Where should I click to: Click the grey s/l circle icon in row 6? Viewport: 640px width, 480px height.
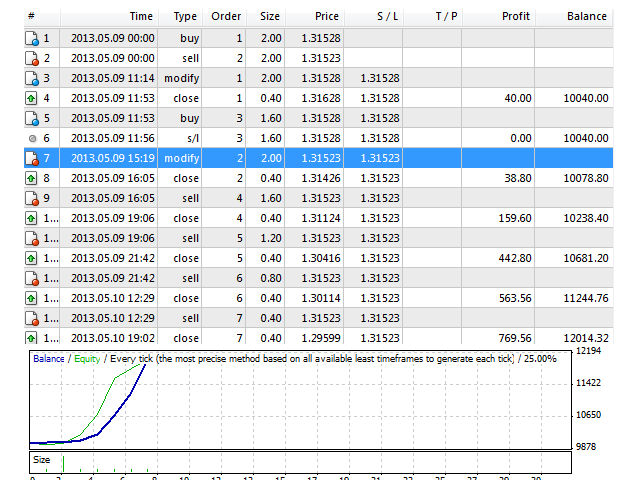tap(33, 138)
